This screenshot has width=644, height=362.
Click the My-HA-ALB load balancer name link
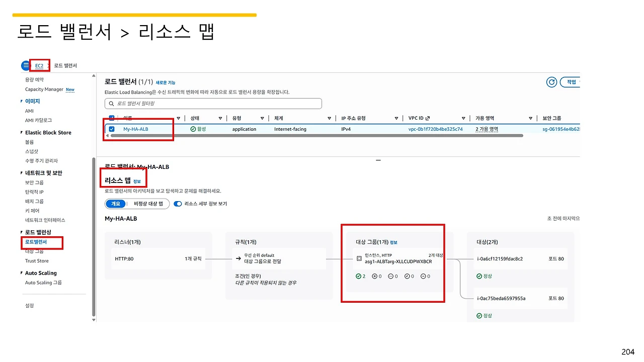[x=135, y=129]
